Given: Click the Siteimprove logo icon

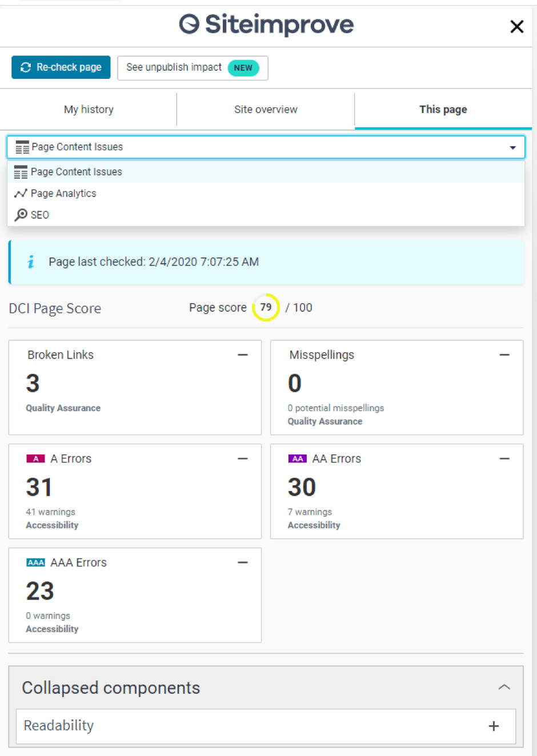Looking at the screenshot, I should tap(189, 25).
